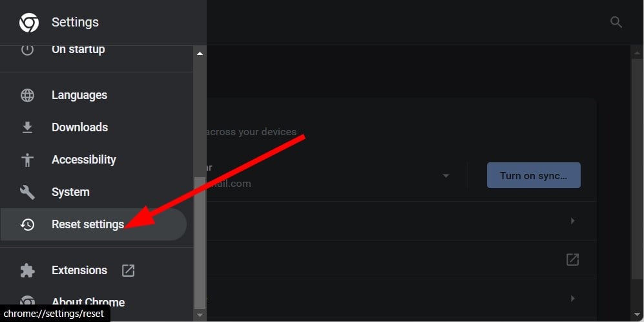The image size is (644, 322).
Task: Open the search settings magnifier icon
Action: 616,22
